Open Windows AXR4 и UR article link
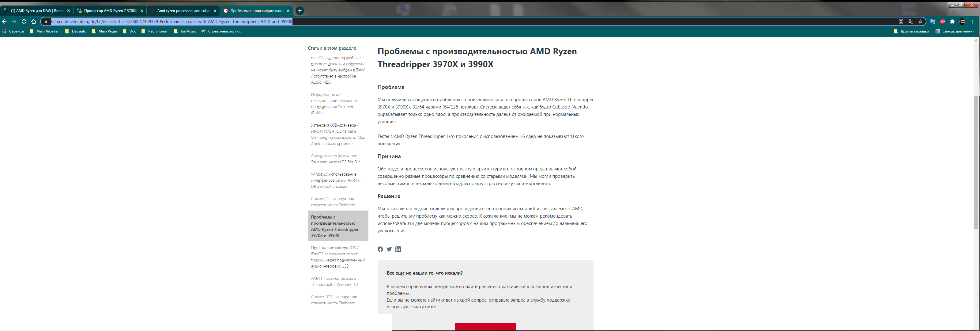980x331 pixels. [x=336, y=180]
